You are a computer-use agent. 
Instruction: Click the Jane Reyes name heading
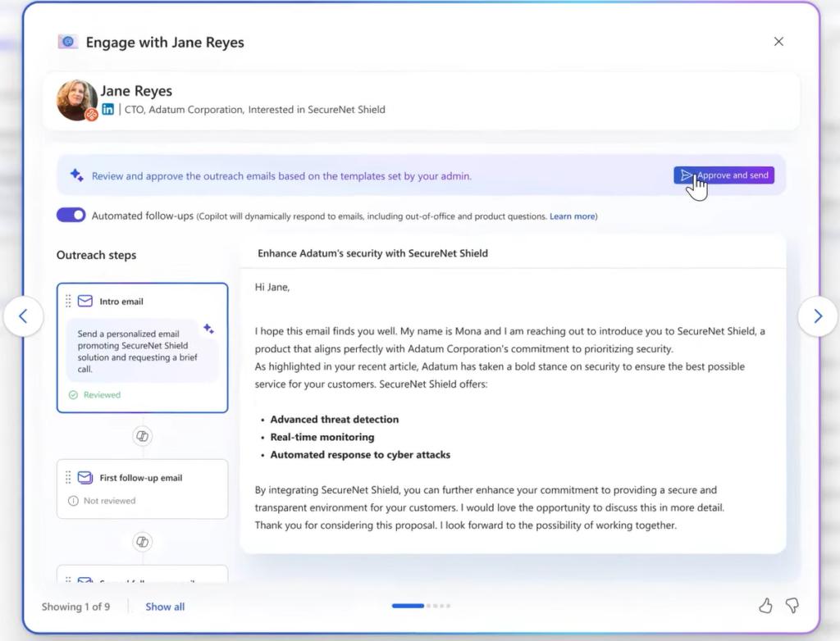pos(136,90)
